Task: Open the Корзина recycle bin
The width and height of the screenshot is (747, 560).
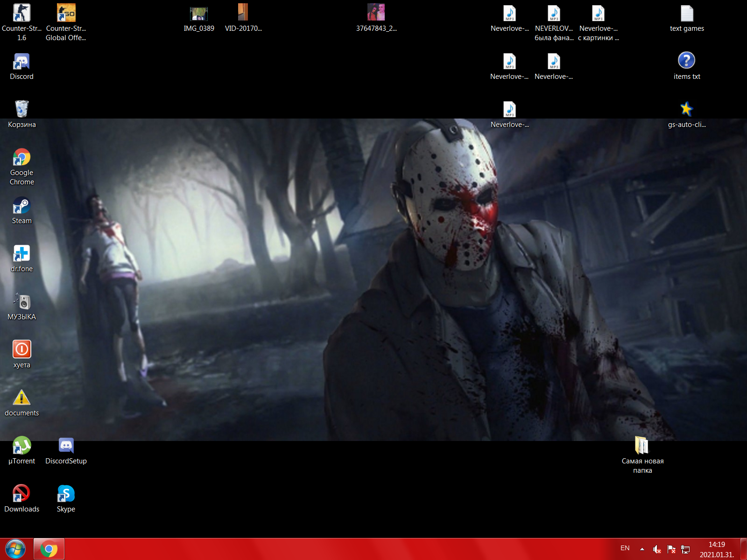Action: [x=21, y=115]
